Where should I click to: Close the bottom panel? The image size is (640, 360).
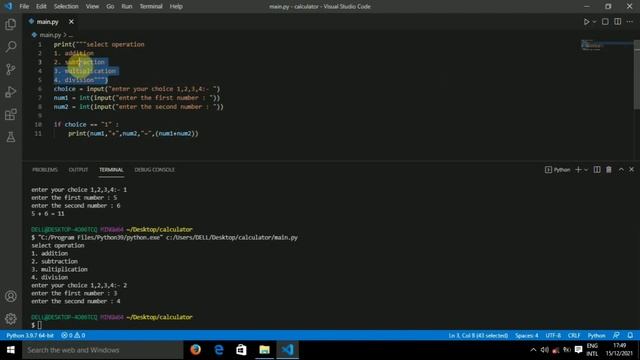pyautogui.click(x=631, y=170)
